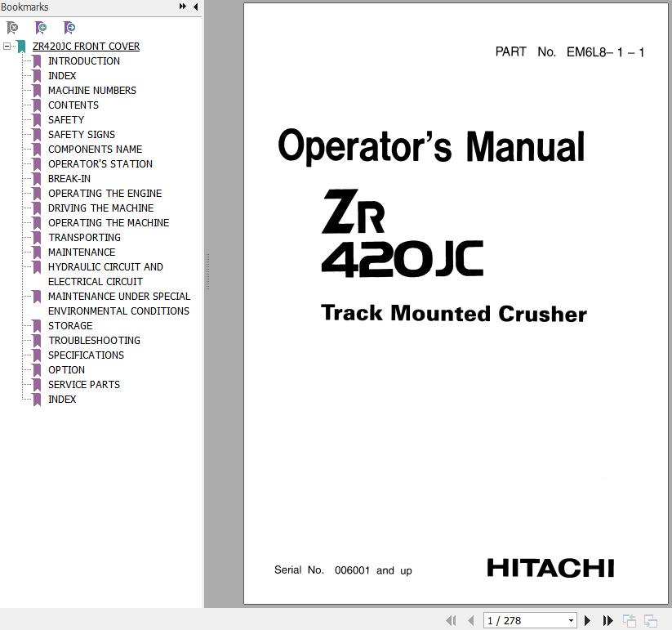Open the COMPONENTS NAME bookmark
This screenshot has height=630, width=672.
[x=96, y=150]
